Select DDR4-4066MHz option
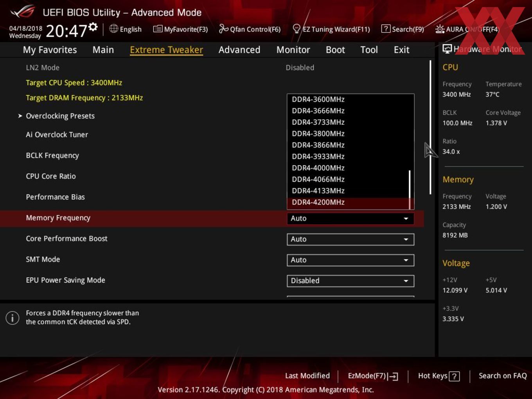Image resolution: width=532 pixels, height=399 pixels. [x=348, y=179]
